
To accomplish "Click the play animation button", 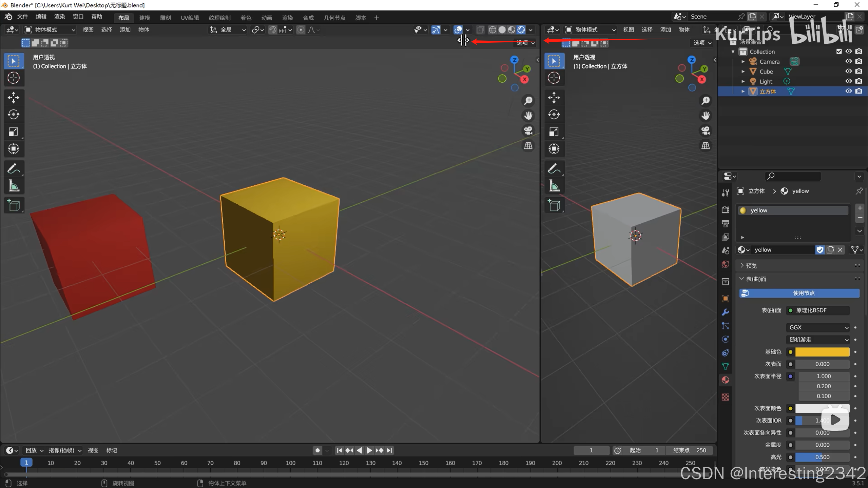I will click(369, 450).
